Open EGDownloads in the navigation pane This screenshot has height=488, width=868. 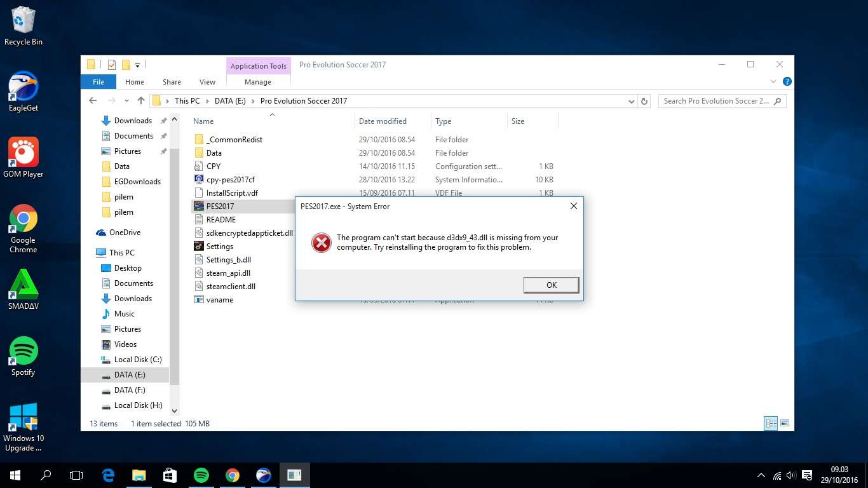click(137, 182)
